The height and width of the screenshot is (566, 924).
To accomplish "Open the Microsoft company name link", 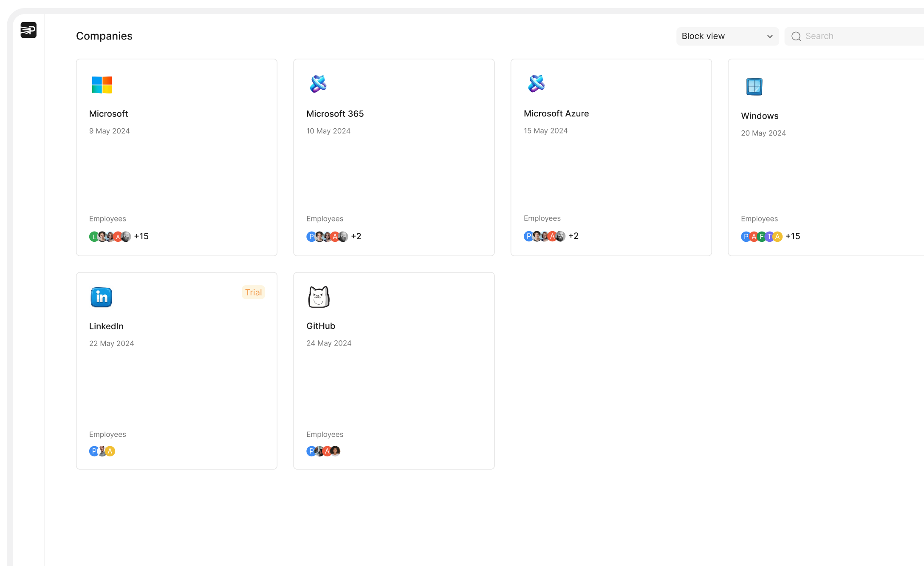I will [108, 114].
